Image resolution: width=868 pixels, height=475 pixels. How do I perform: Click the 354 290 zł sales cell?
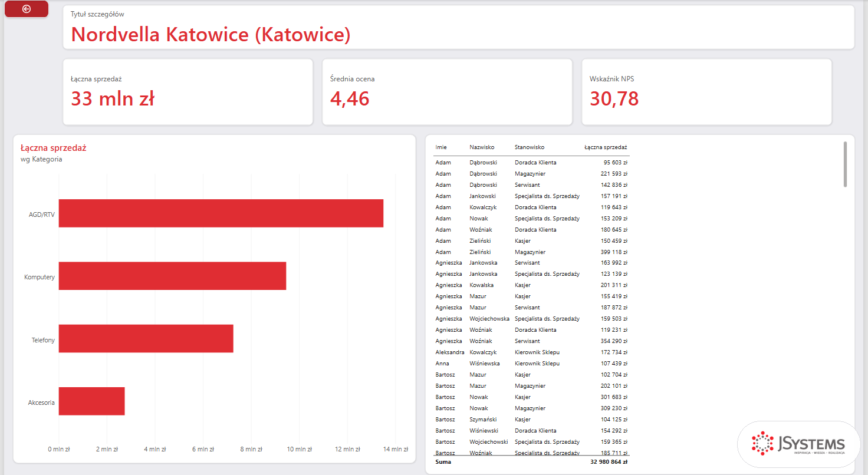tap(614, 341)
